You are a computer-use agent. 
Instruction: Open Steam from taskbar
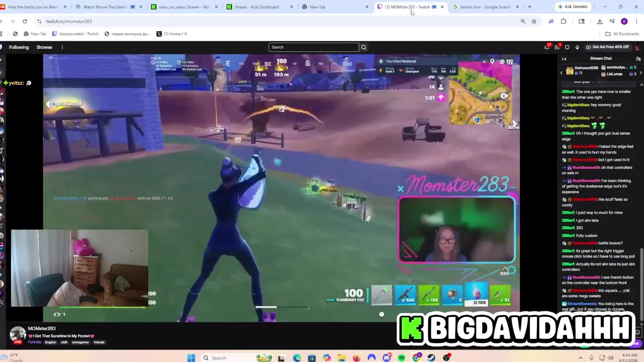click(x=431, y=358)
